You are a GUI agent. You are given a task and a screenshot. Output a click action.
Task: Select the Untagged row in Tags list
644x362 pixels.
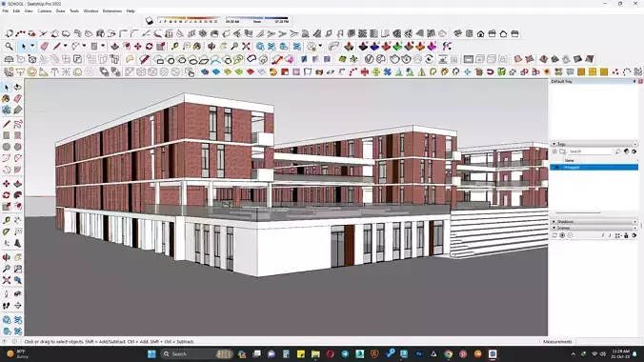pyautogui.click(x=594, y=168)
